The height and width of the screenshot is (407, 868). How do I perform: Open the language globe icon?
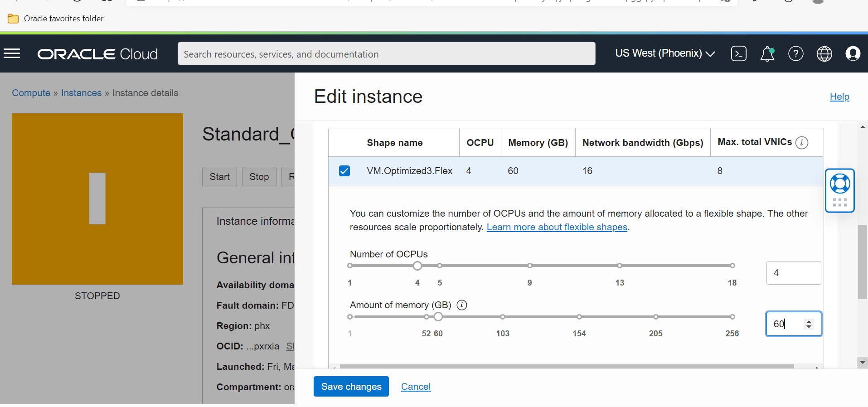pyautogui.click(x=824, y=53)
